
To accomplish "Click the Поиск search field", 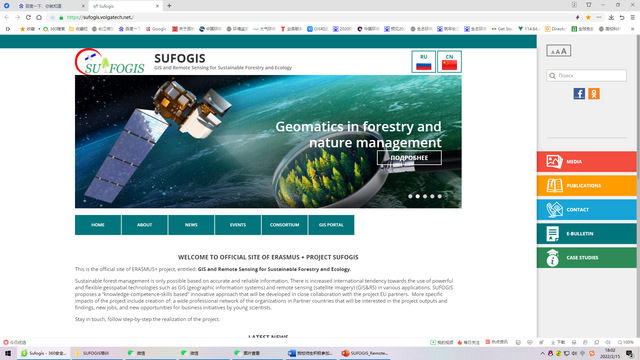I will tap(586, 76).
